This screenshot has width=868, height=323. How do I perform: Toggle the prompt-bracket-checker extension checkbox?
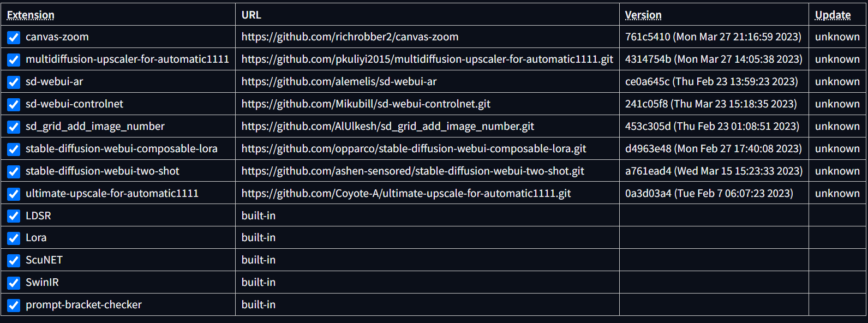click(14, 305)
